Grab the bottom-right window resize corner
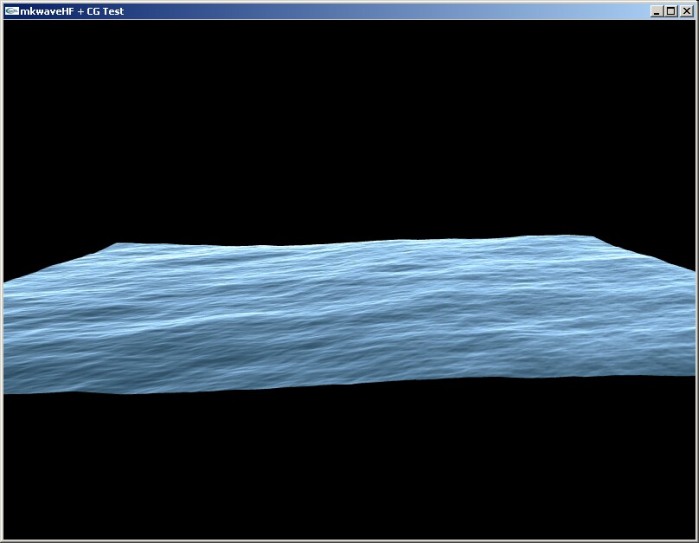The width and height of the screenshot is (699, 543). pos(695,539)
